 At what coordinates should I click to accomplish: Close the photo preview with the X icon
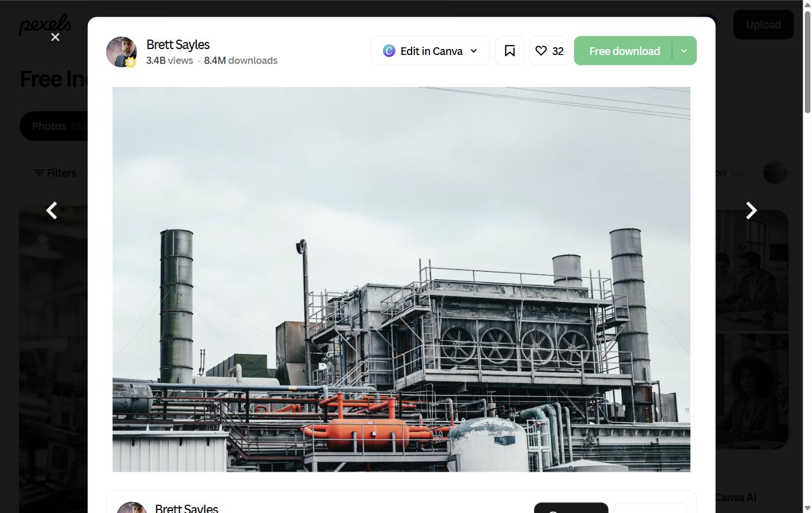point(55,37)
